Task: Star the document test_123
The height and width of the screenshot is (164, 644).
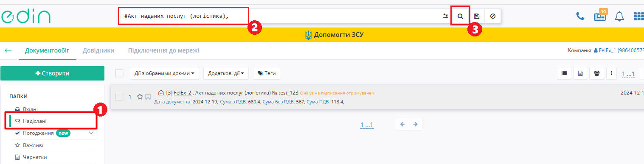Action: [x=140, y=97]
